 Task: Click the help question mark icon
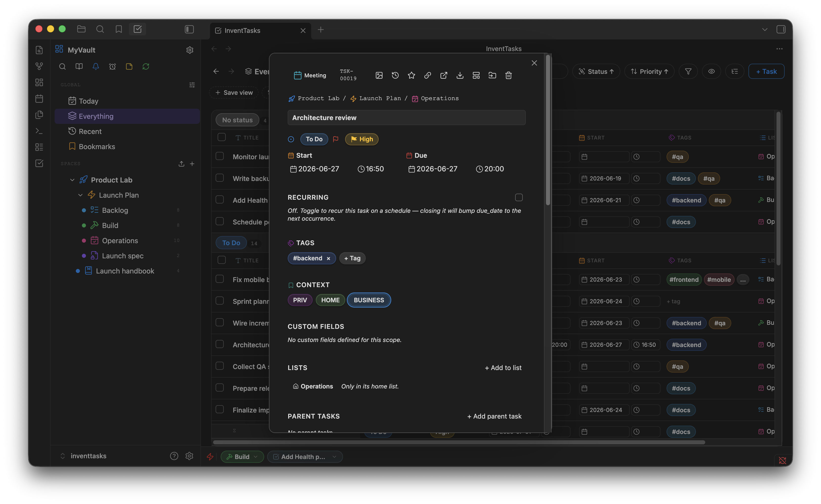[174, 456]
